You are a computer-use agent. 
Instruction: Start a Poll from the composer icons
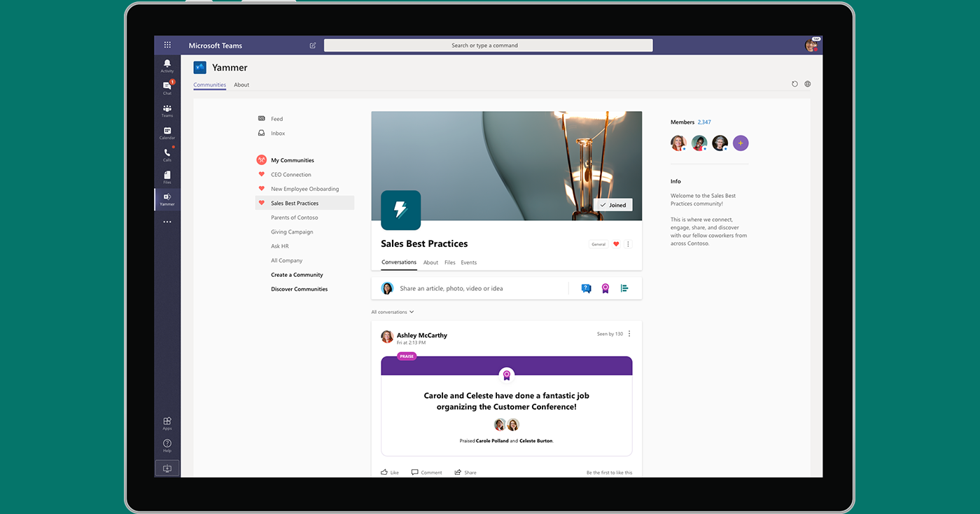click(624, 287)
